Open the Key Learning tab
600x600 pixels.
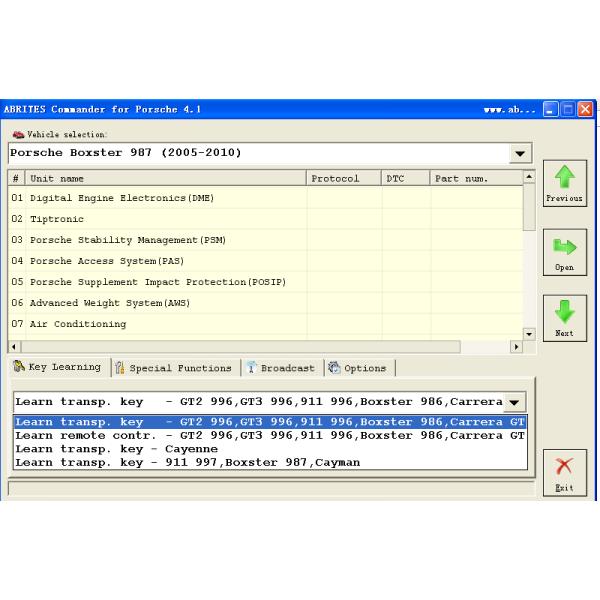57,367
